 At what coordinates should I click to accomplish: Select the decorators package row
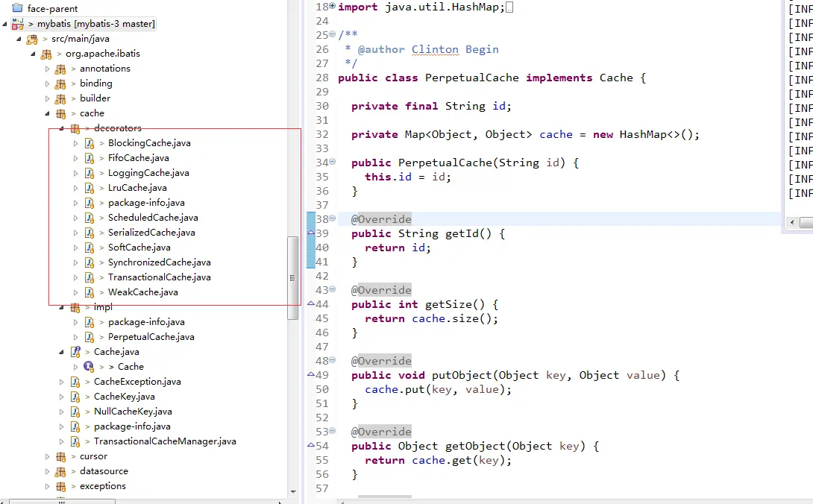pos(118,128)
